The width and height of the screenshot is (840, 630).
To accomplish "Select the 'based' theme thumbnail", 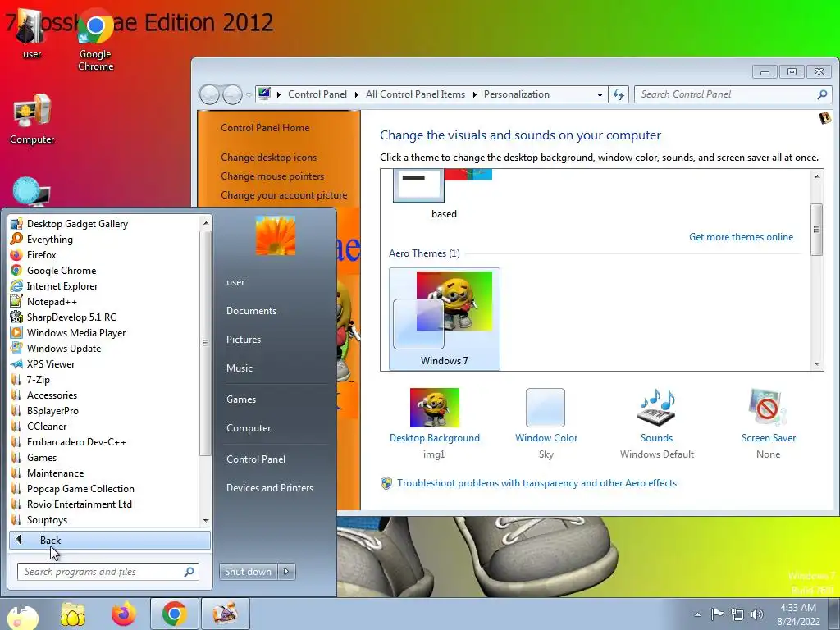I will point(443,193).
